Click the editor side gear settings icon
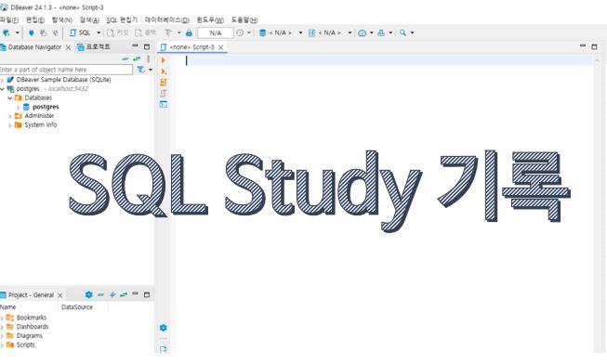This screenshot has width=607, height=364. click(164, 328)
